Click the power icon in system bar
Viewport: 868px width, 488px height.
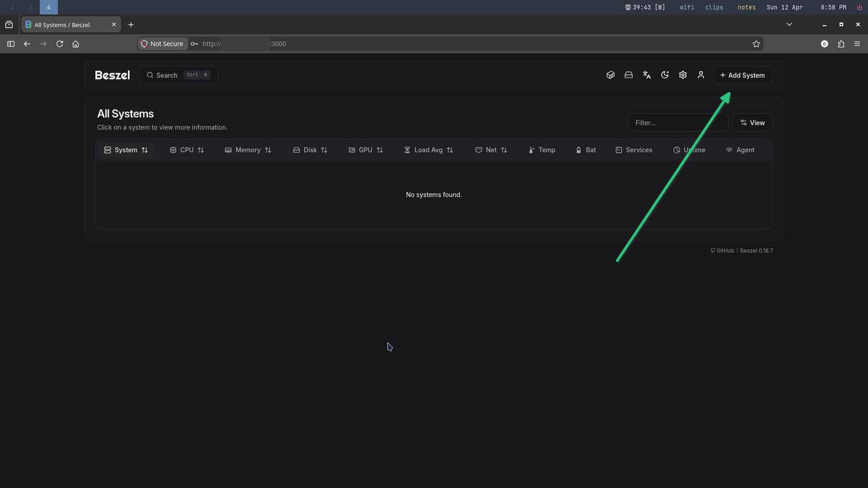point(859,7)
